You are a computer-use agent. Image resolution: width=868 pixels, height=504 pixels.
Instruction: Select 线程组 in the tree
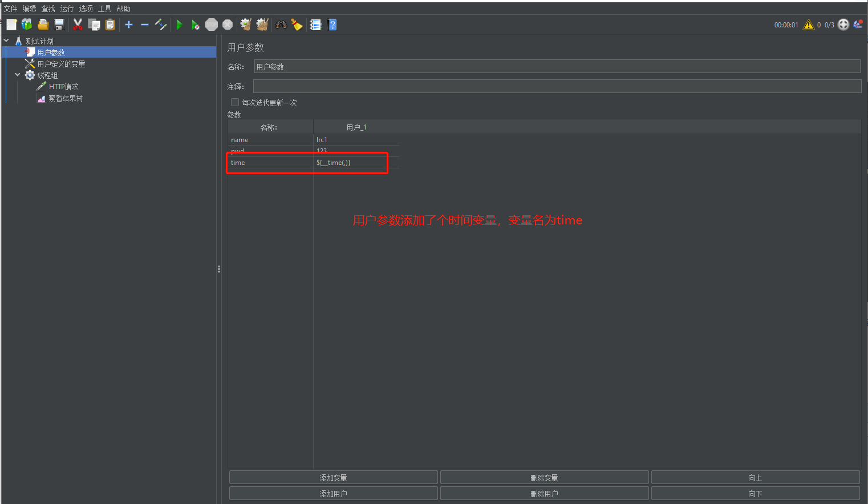coord(48,75)
